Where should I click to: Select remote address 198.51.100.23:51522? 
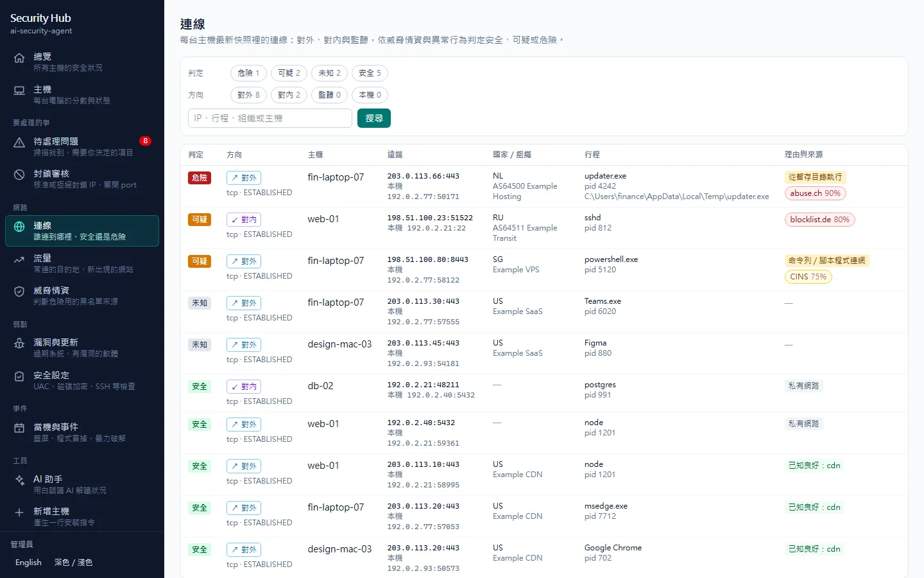coord(430,218)
